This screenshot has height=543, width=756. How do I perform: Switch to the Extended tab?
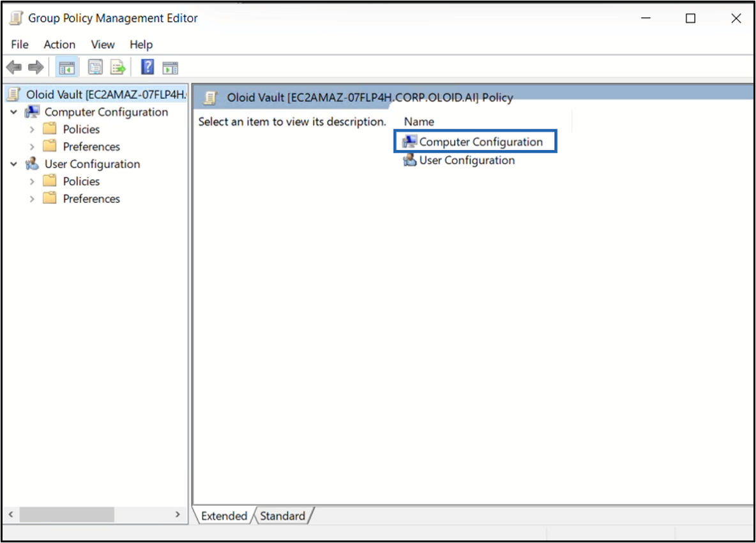[x=223, y=516]
